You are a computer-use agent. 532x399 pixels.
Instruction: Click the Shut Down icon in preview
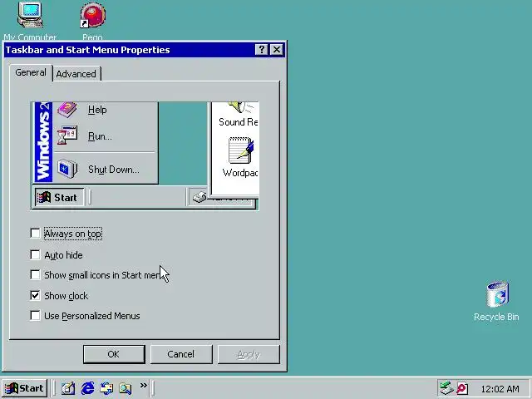pos(67,169)
